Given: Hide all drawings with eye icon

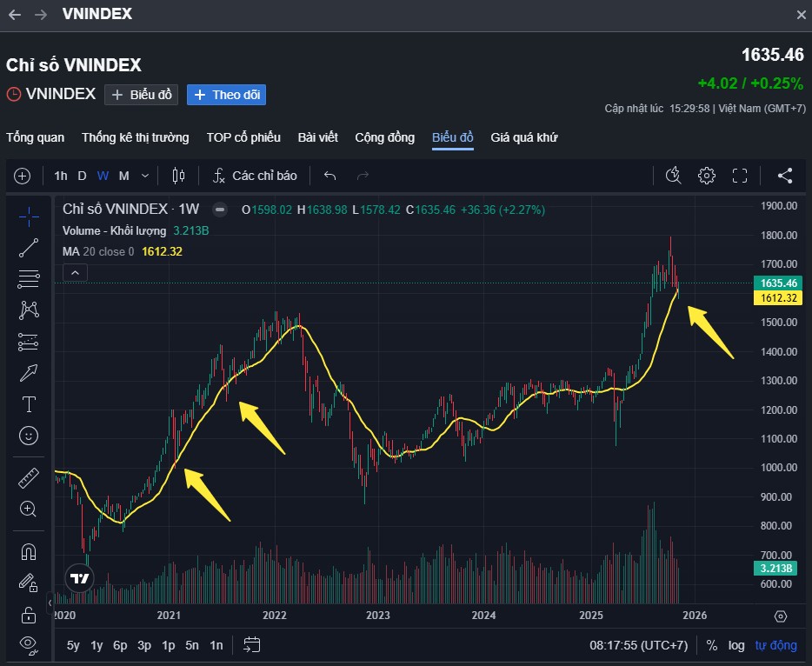Looking at the screenshot, I should [29, 644].
